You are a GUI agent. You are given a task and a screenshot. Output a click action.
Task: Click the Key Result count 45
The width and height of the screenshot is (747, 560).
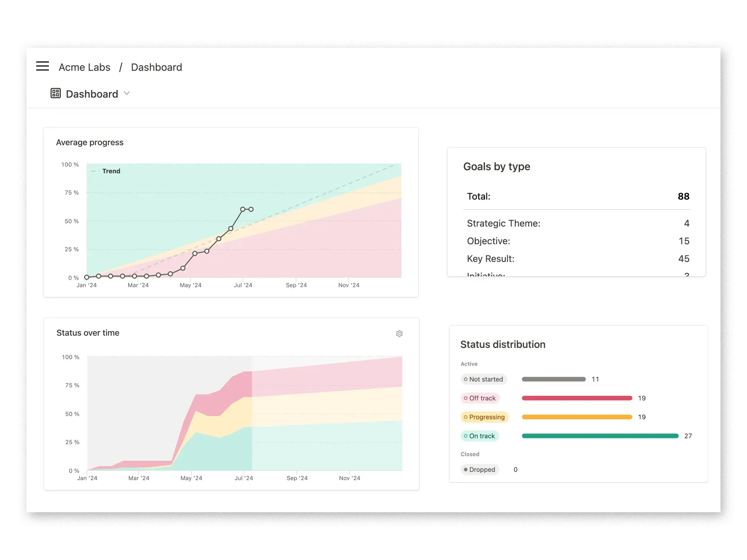(684, 259)
